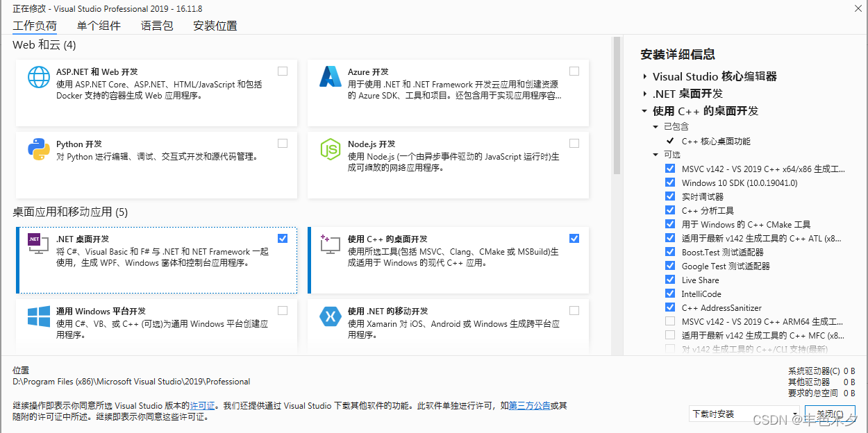Uncheck the C++ AddressSanitizer component

(x=670, y=307)
